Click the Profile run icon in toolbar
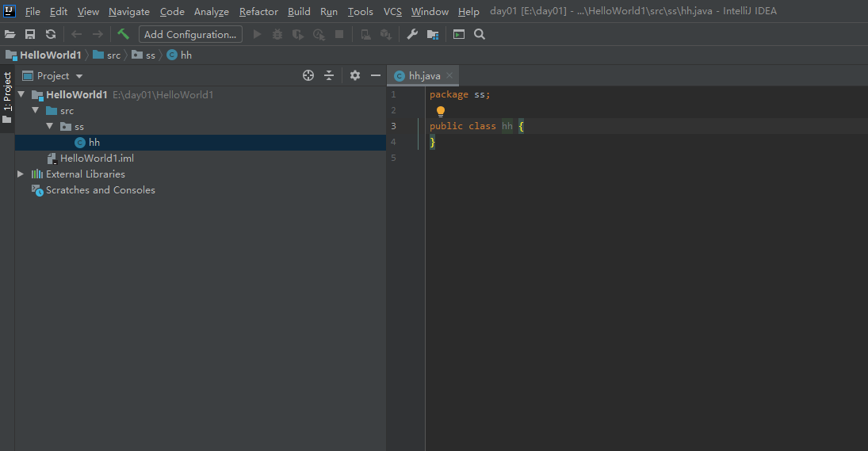The image size is (868, 451). (319, 34)
